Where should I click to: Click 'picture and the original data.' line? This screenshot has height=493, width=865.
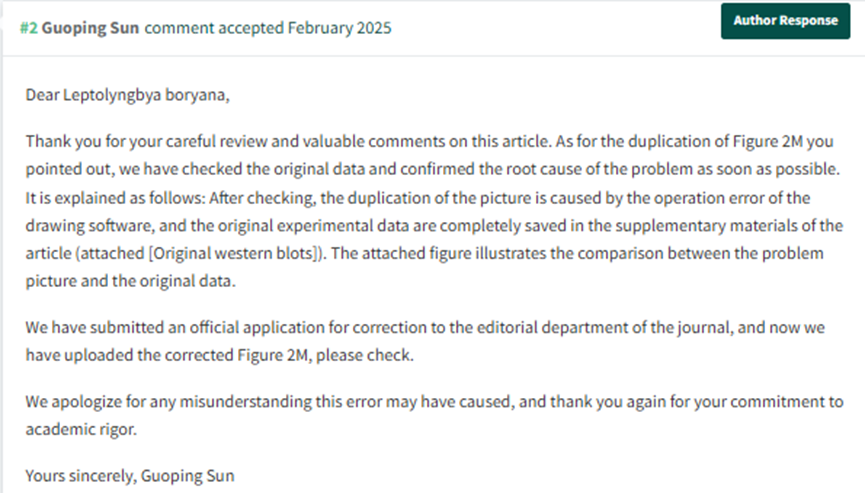click(x=130, y=281)
